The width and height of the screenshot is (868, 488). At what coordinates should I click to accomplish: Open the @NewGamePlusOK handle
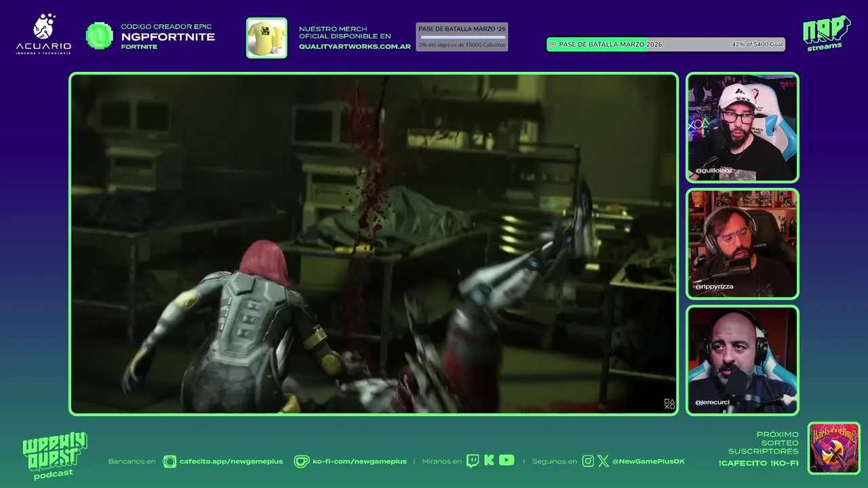tap(648, 462)
